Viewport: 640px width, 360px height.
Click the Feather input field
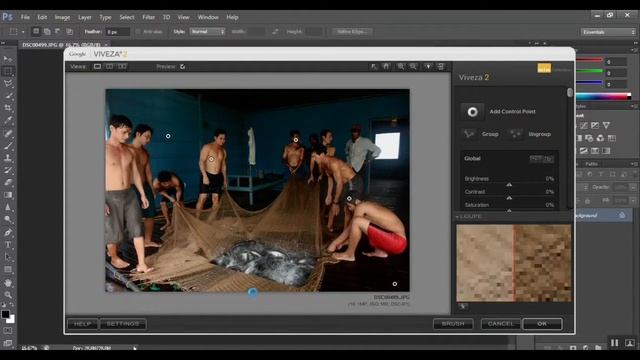[x=117, y=31]
